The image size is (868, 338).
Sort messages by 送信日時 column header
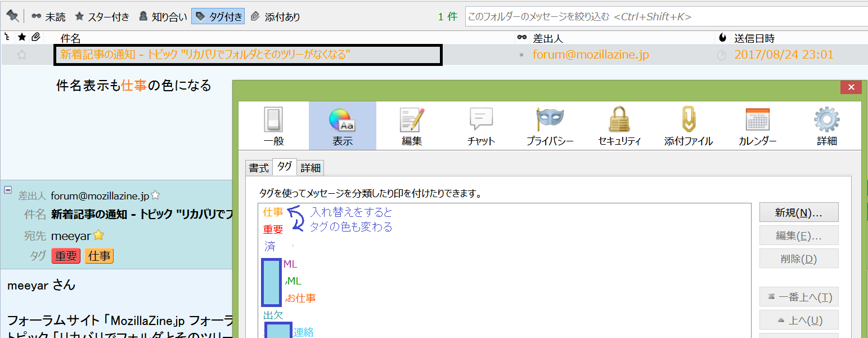click(754, 38)
